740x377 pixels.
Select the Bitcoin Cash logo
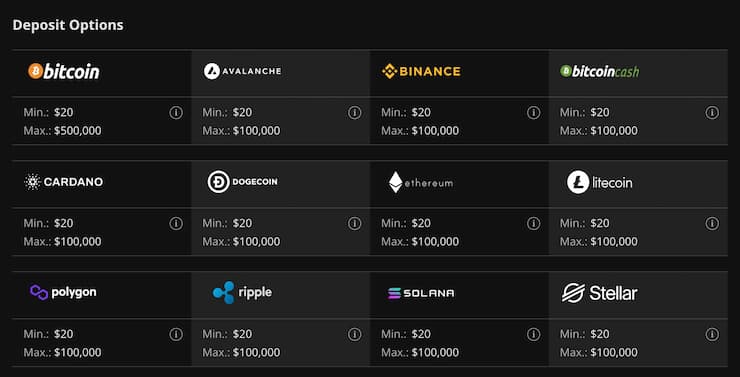click(599, 71)
